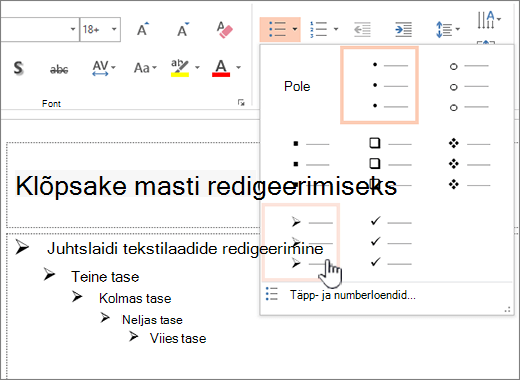
Task: Click the Decrease List Level icon
Action: pos(362,30)
